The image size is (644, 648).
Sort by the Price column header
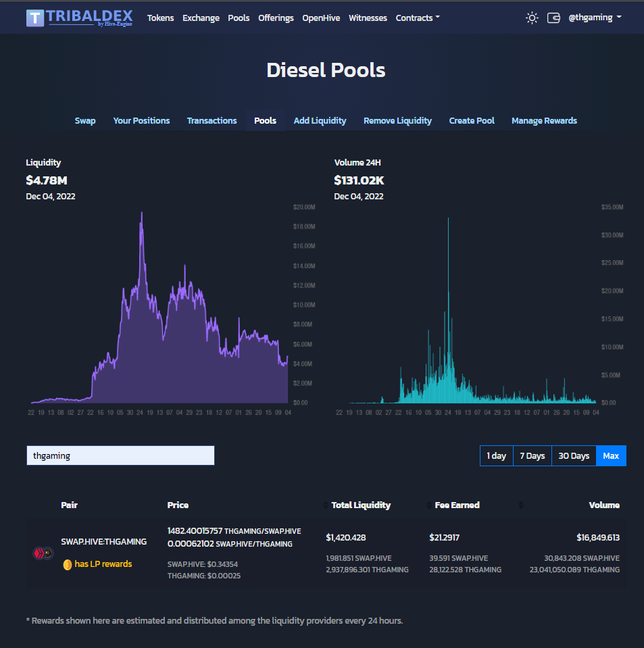pos(178,505)
